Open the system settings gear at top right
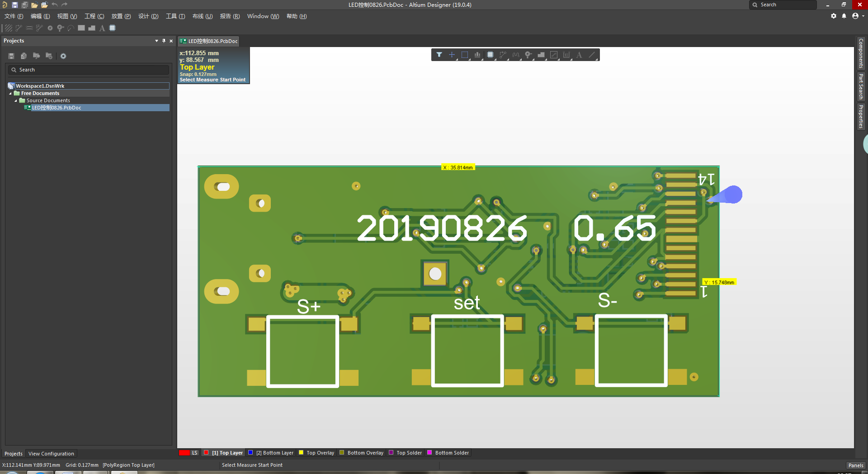 pos(834,16)
